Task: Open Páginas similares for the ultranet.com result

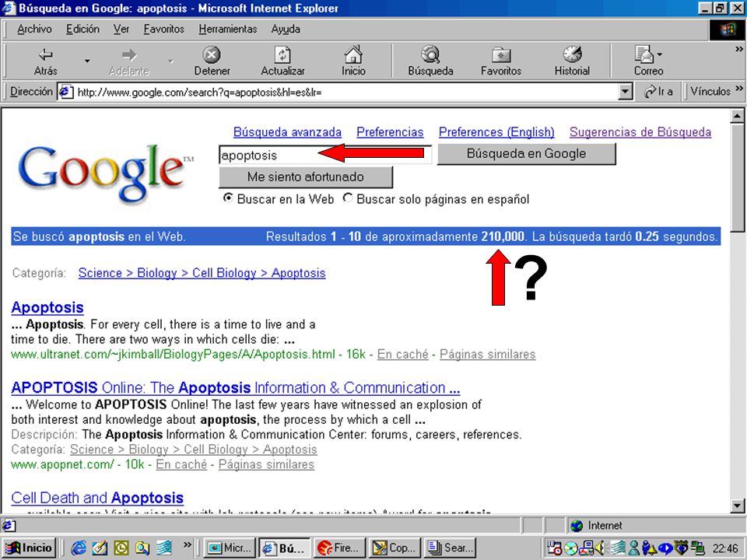Action: tap(487, 355)
